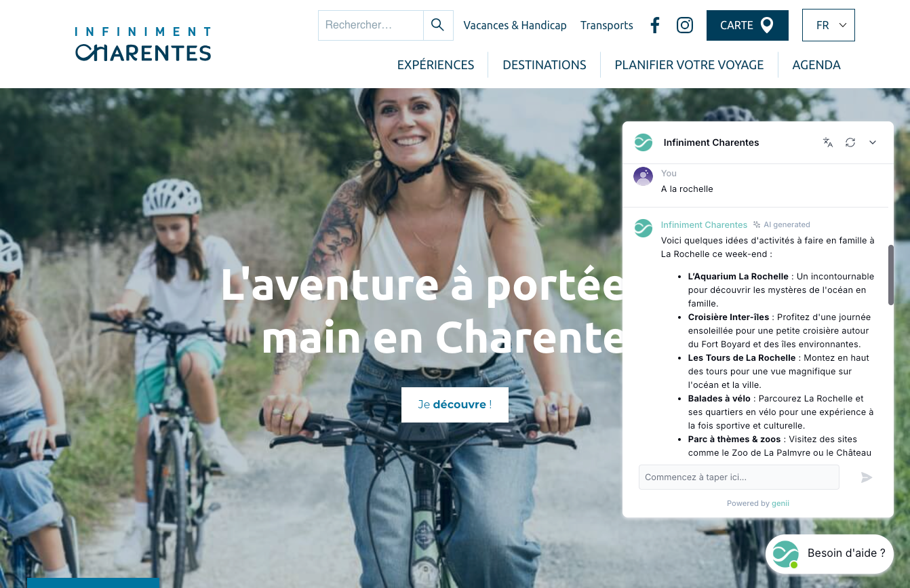Open the Transports link
Viewport: 910px width, 588px height.
pyautogui.click(x=607, y=25)
